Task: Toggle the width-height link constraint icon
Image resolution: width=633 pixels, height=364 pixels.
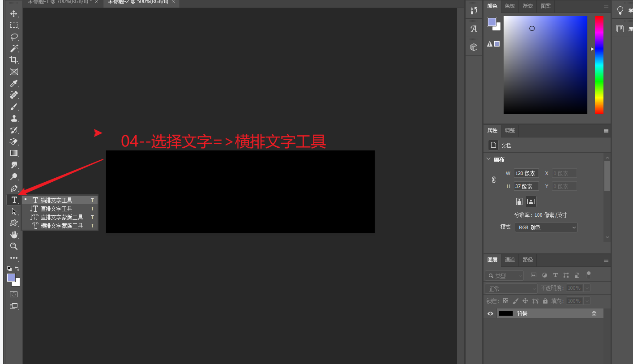Action: [x=494, y=180]
